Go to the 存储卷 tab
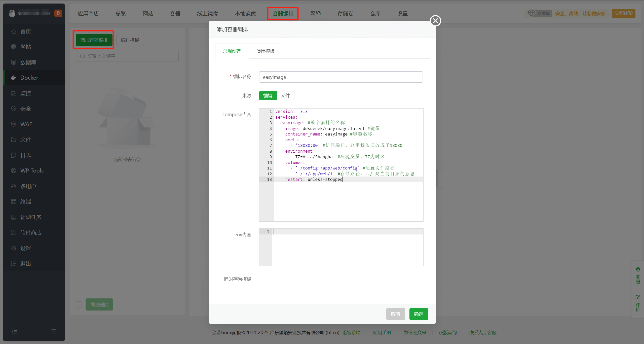This screenshot has height=344, width=644. 345,14
